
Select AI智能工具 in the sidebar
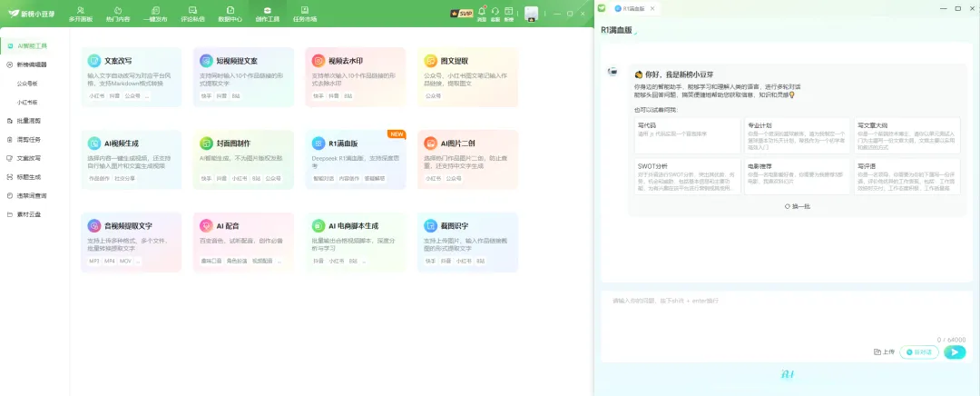click(34, 45)
